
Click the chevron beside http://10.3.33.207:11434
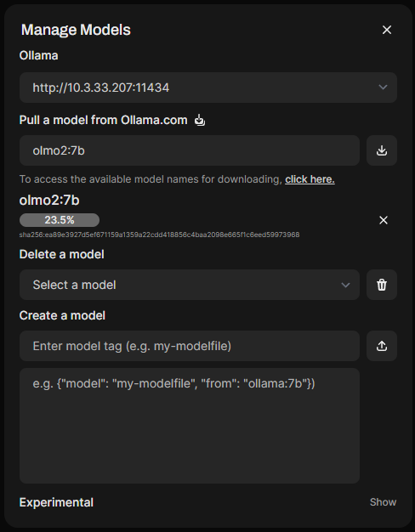click(x=383, y=88)
